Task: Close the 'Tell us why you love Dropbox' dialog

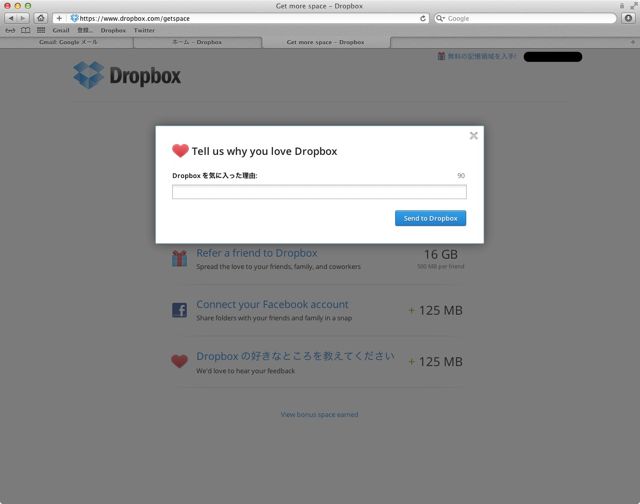Action: (x=473, y=135)
